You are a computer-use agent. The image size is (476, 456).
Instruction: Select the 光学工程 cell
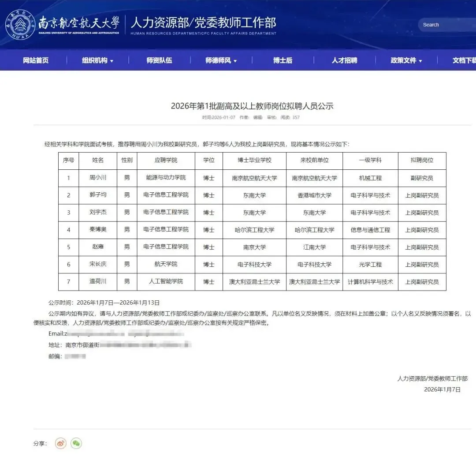pos(370,265)
